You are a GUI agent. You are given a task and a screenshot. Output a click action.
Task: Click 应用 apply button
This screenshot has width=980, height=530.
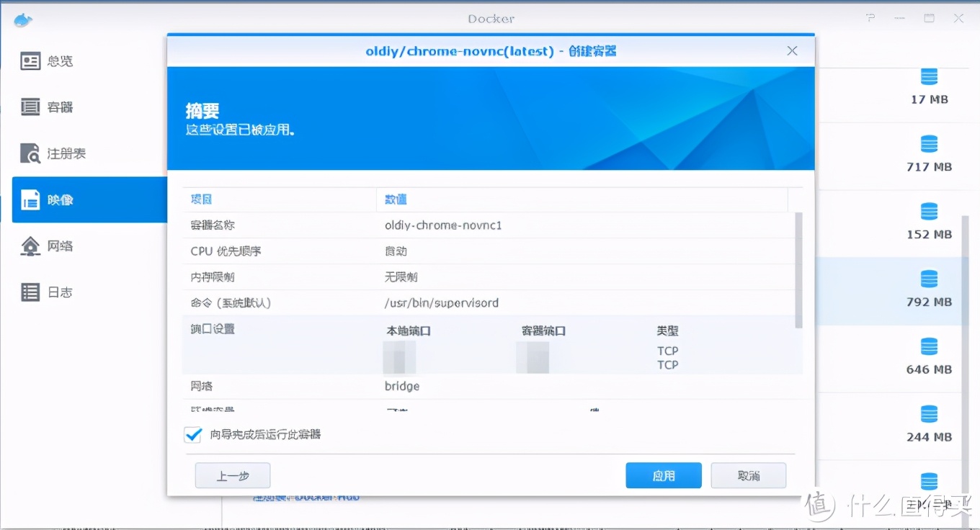[x=664, y=476]
